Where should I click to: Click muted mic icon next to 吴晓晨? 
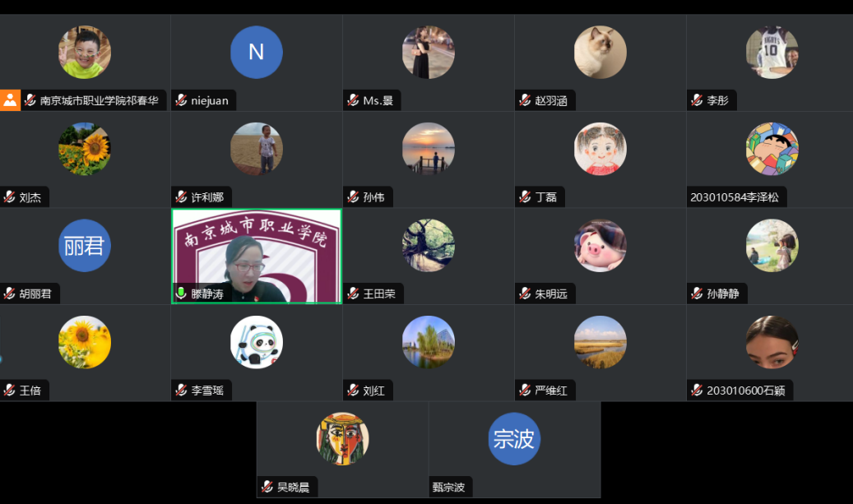click(267, 488)
